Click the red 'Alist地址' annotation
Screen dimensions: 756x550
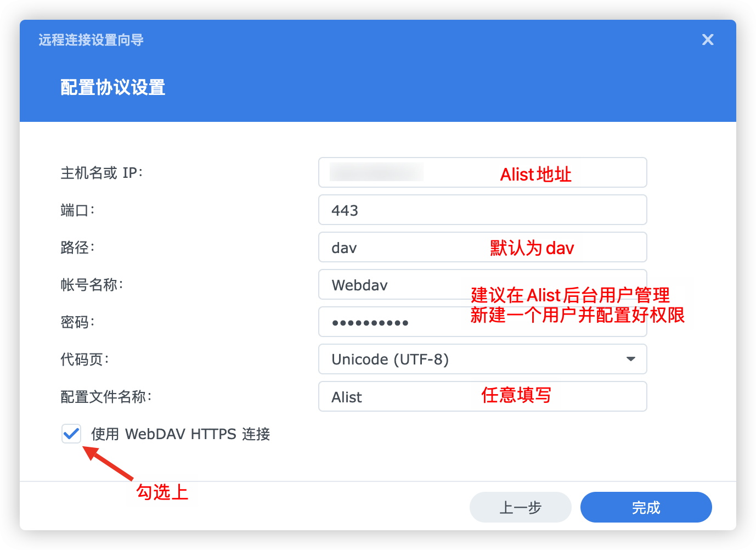coord(535,174)
